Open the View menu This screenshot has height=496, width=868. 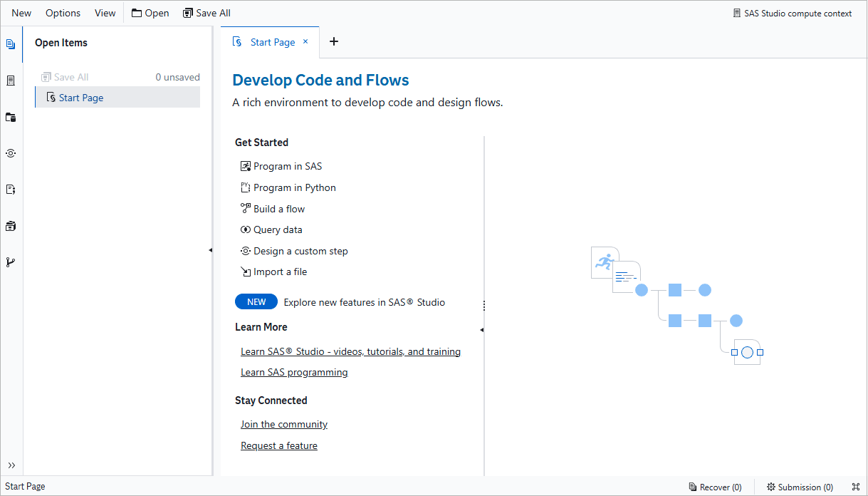pos(105,13)
